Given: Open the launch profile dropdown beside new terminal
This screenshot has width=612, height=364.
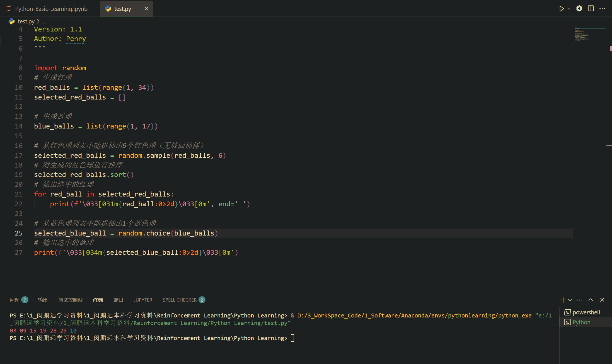Looking at the screenshot, I should coord(570,300).
